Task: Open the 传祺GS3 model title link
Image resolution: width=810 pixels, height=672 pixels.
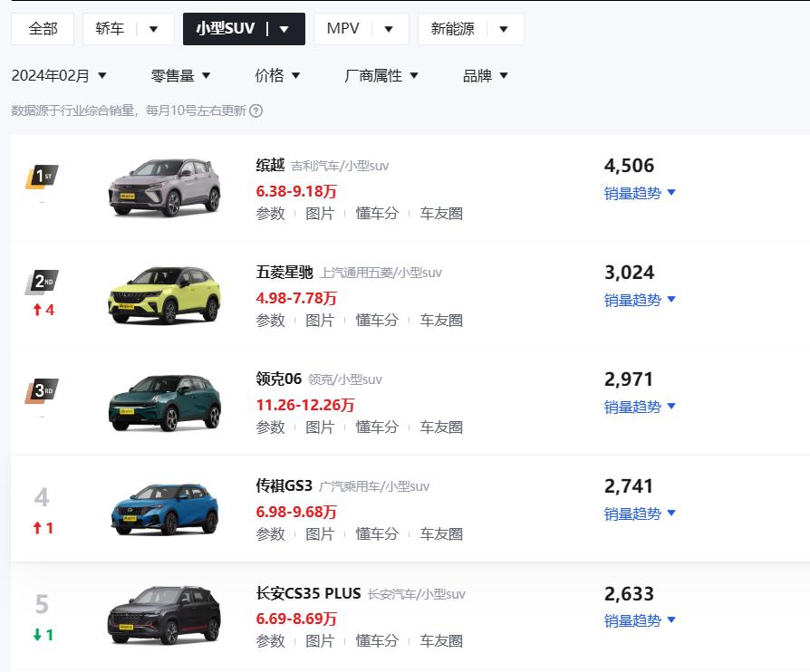Action: [x=284, y=486]
